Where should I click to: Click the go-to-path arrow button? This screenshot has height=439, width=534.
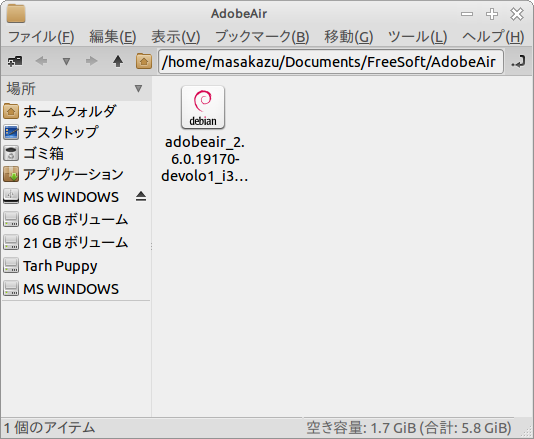click(x=519, y=62)
